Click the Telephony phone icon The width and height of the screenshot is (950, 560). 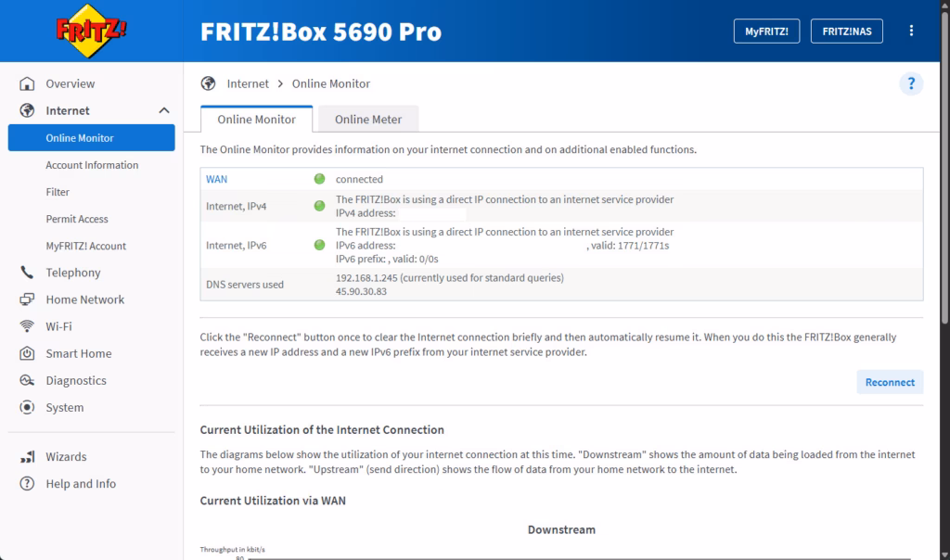[x=27, y=273]
